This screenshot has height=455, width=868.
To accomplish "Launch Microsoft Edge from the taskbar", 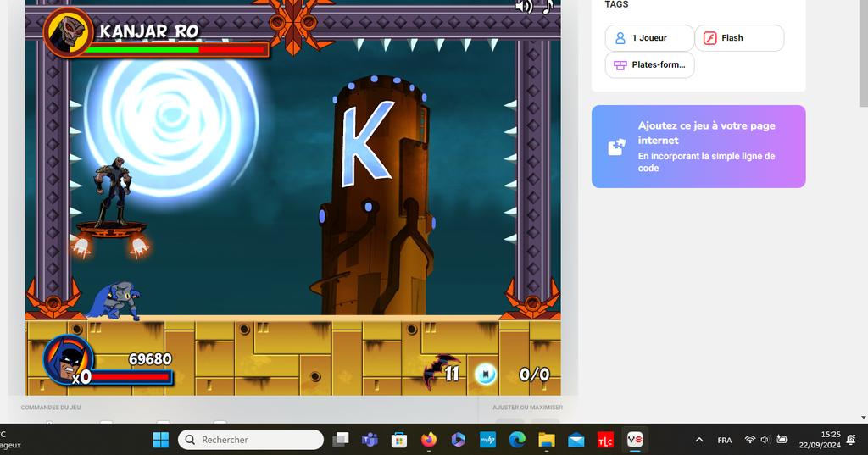I will 517,440.
